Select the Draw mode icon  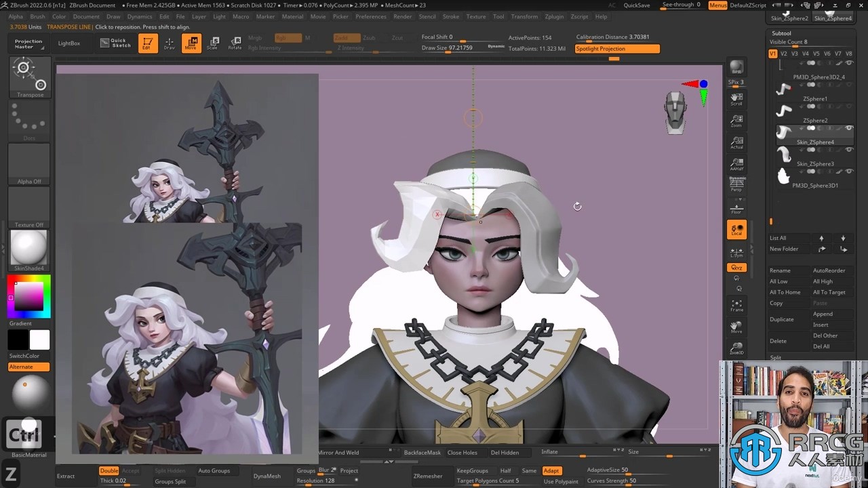(170, 43)
